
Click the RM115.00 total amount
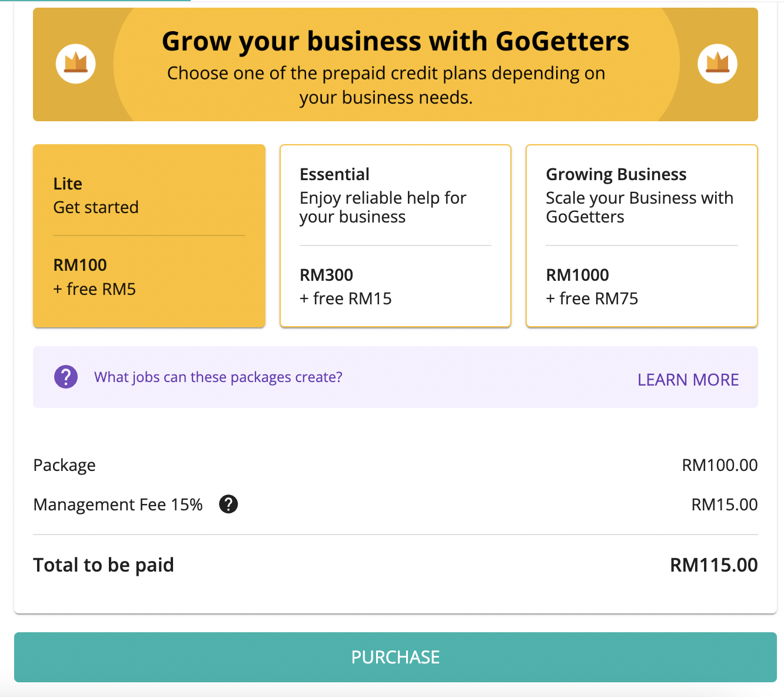(714, 565)
